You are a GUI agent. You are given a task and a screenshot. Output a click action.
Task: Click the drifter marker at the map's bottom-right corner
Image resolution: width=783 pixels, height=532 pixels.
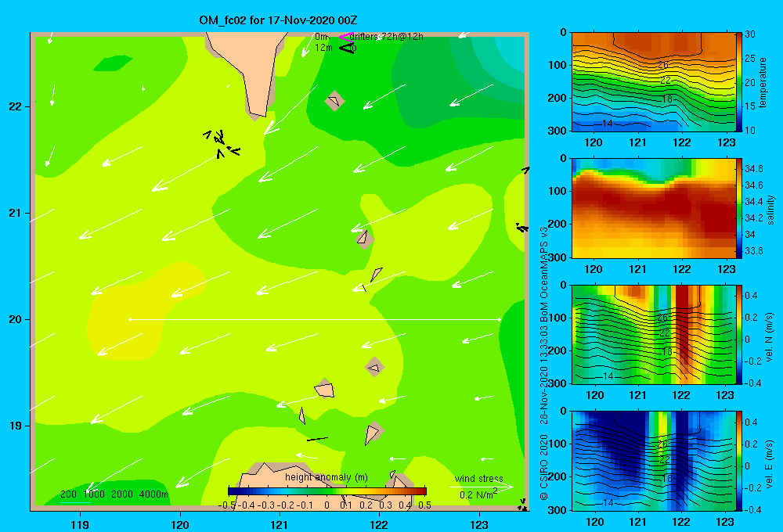[522, 505]
